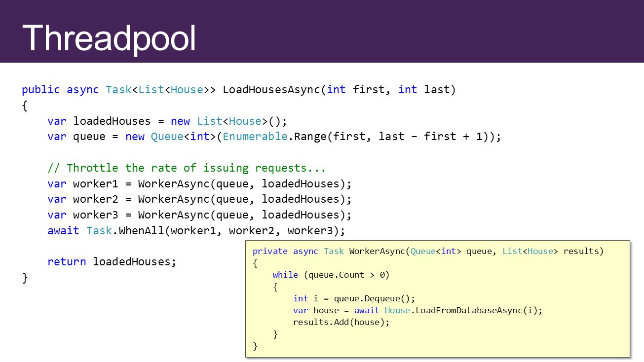Select the "while" keyword
Viewport: 644px width, 362px height.
pyautogui.click(x=285, y=275)
